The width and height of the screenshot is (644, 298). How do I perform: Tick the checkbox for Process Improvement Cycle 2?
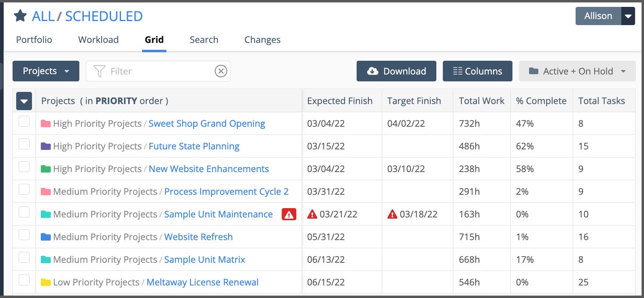pos(24,189)
